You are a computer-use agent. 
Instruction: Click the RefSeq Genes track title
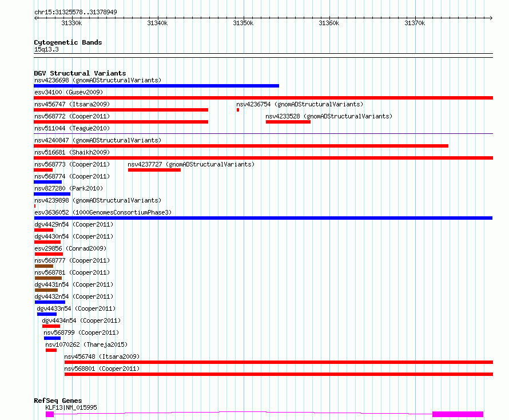(58, 401)
